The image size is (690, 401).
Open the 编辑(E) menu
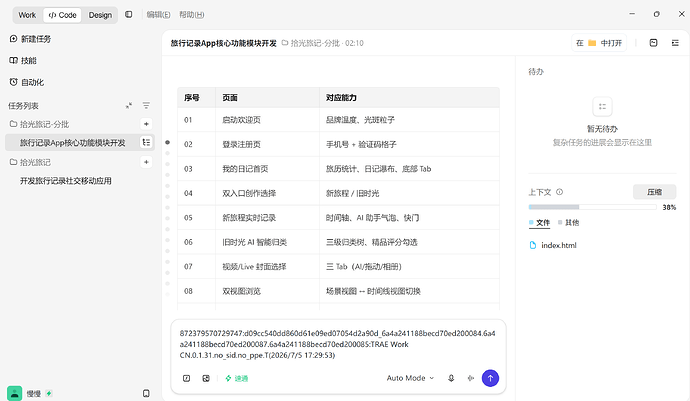point(158,15)
